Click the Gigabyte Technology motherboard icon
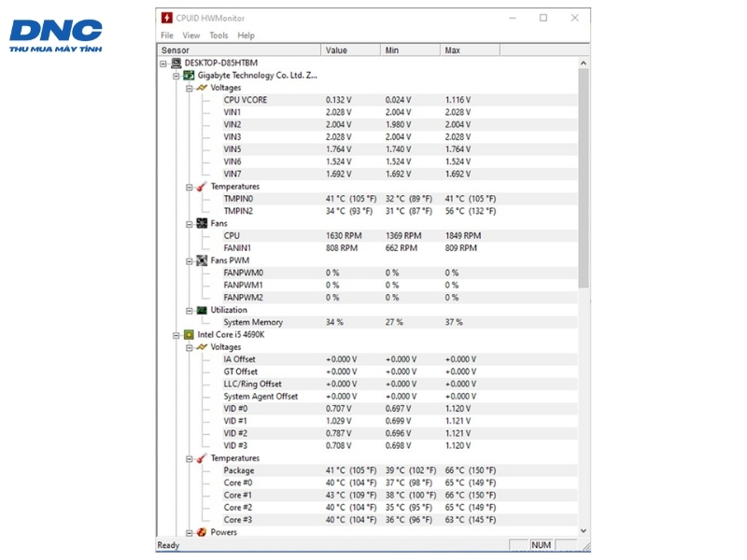747x560 pixels. point(190,76)
